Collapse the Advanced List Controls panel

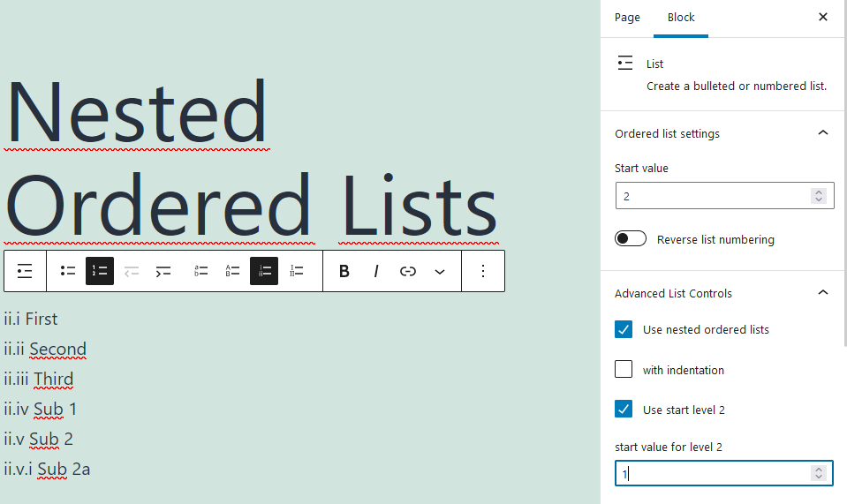pos(722,293)
